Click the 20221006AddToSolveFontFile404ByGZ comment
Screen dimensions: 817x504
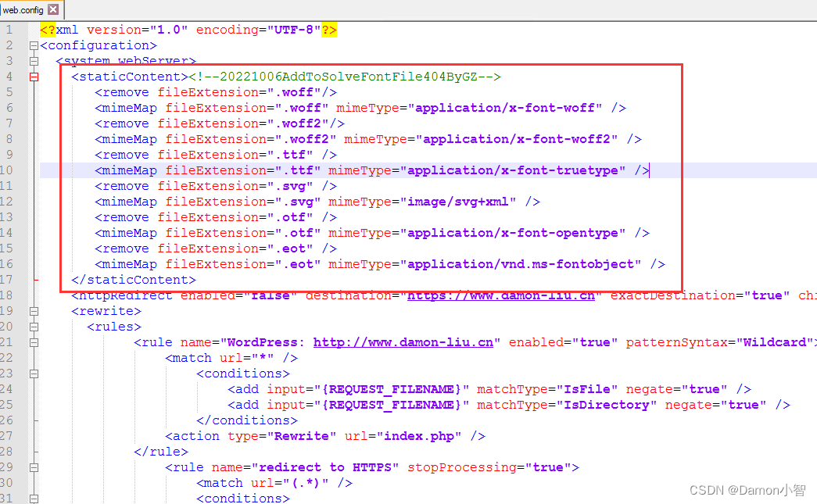pos(345,77)
